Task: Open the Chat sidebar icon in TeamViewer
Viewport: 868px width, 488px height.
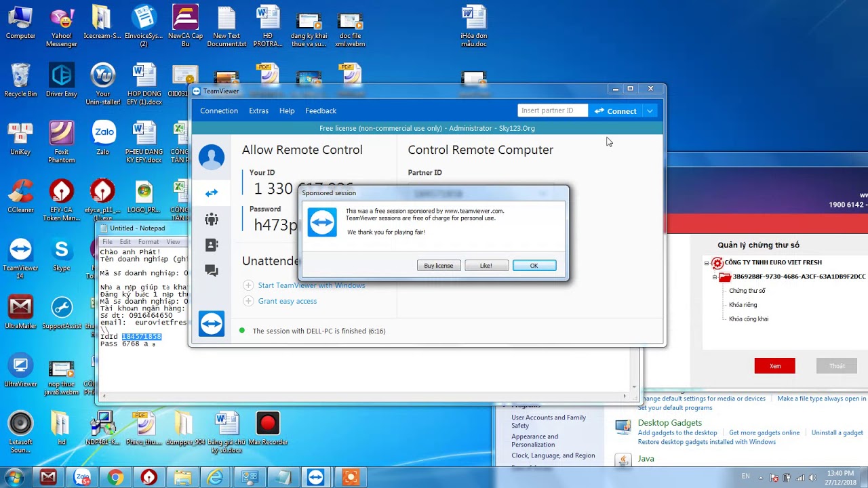Action: tap(212, 271)
